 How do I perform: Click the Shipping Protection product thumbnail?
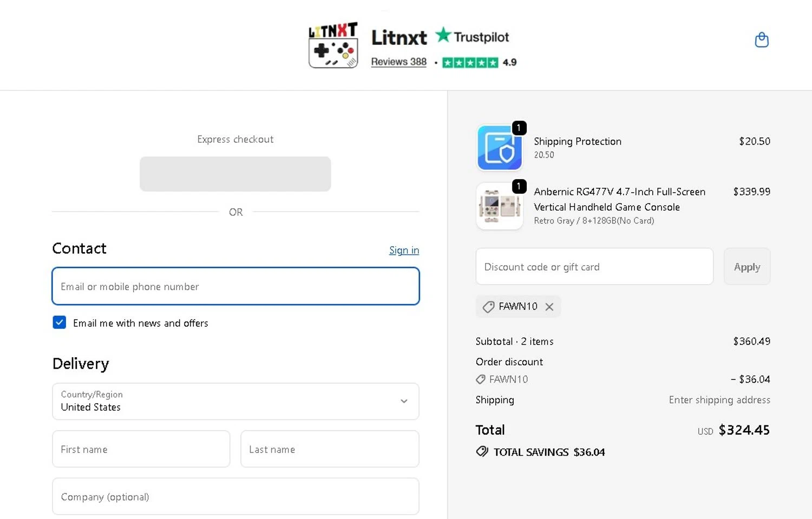pos(500,148)
